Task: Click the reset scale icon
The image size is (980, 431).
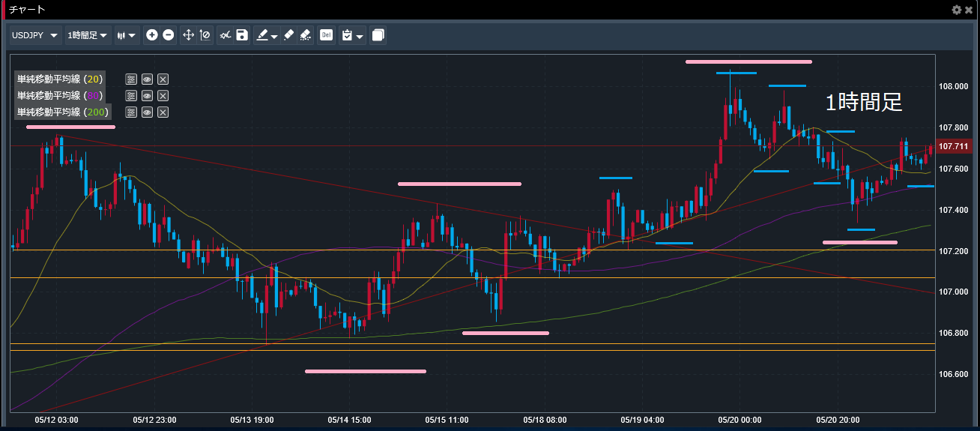Action: coord(205,35)
